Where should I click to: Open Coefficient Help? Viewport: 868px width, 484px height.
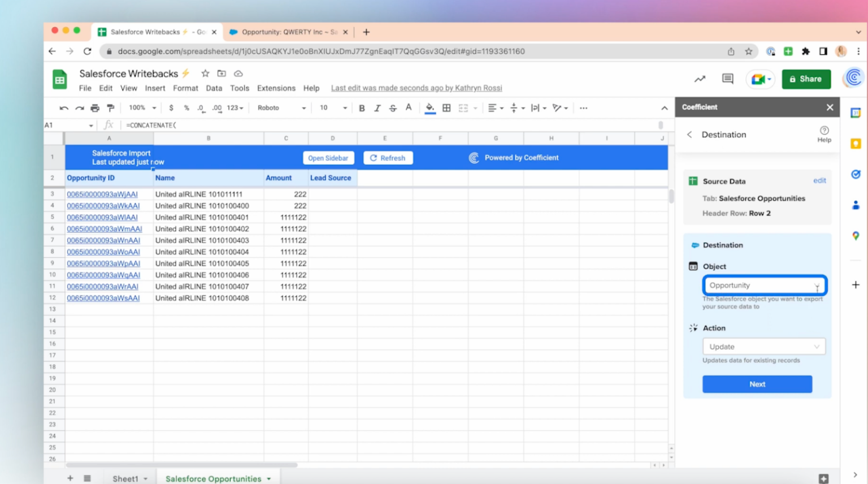(x=824, y=134)
